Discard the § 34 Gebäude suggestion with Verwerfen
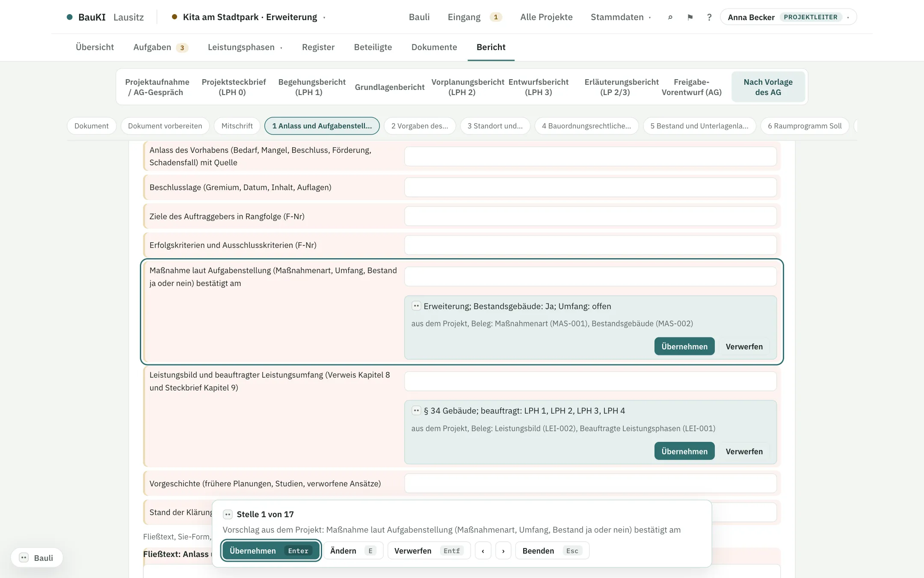Screen dimensions: 924x578 (x=744, y=451)
